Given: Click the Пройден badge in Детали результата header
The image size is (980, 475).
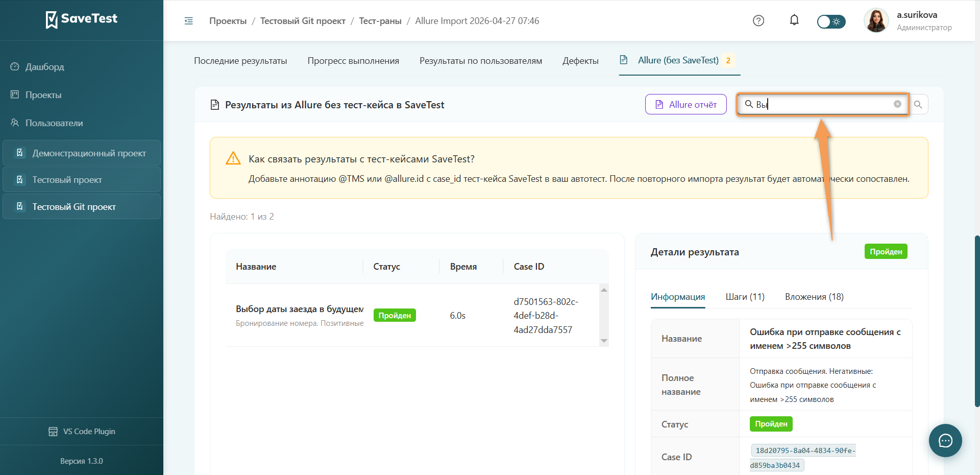Looking at the screenshot, I should [x=886, y=251].
